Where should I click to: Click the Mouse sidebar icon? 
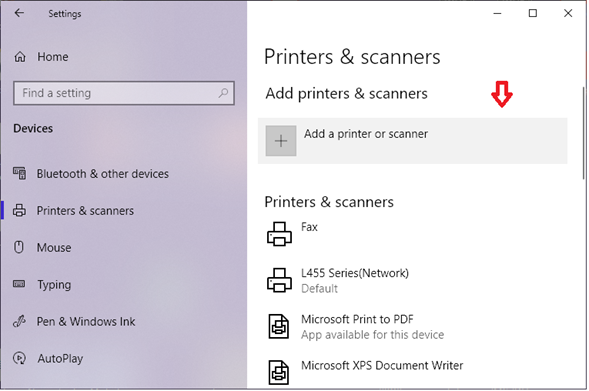19,247
